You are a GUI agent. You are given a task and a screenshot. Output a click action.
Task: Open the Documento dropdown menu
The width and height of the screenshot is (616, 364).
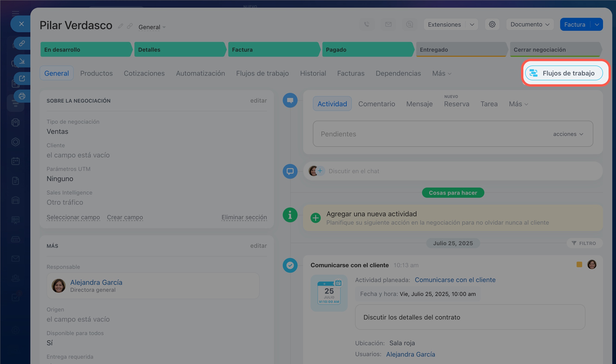[530, 25]
